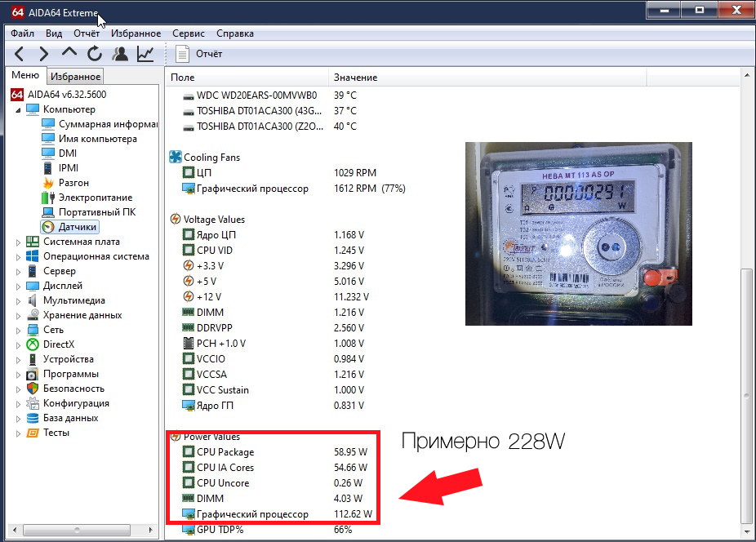Click the Системная плата motherboard icon

tap(33, 242)
